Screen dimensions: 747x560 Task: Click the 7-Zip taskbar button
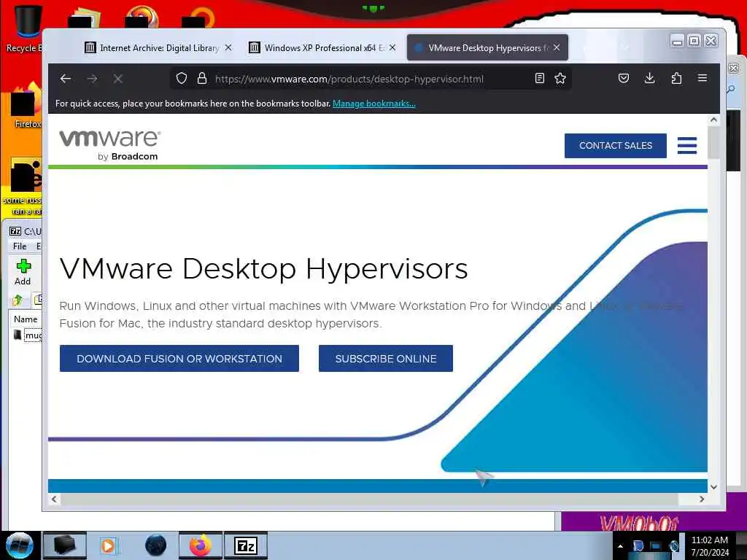[x=246, y=545]
